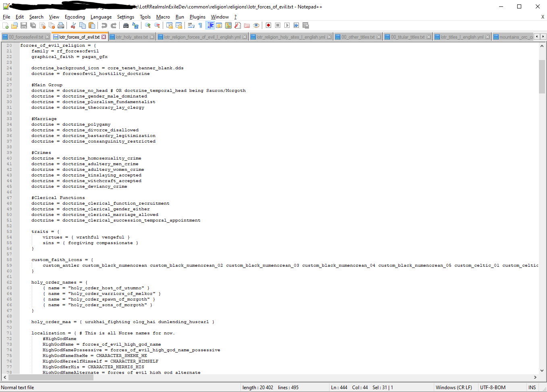Viewport: 547px width, 392px height.
Task: Open the Window menu
Action: (220, 17)
